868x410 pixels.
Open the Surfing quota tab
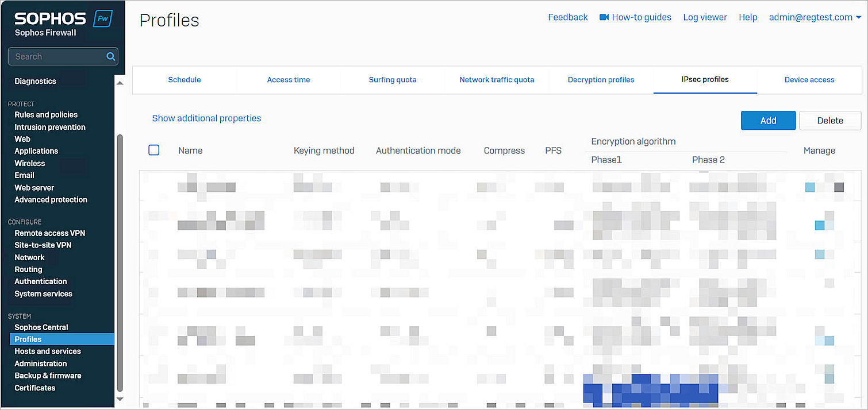393,80
